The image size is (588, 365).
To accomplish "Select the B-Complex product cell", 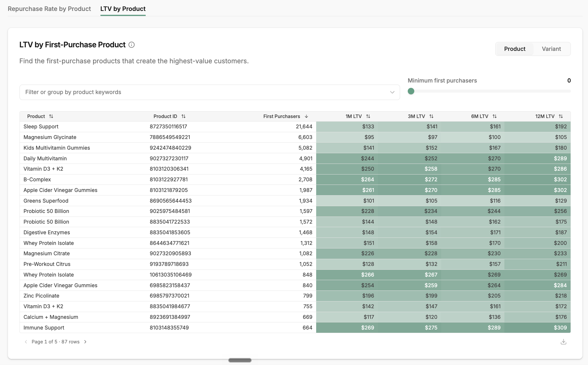I will (x=37, y=180).
